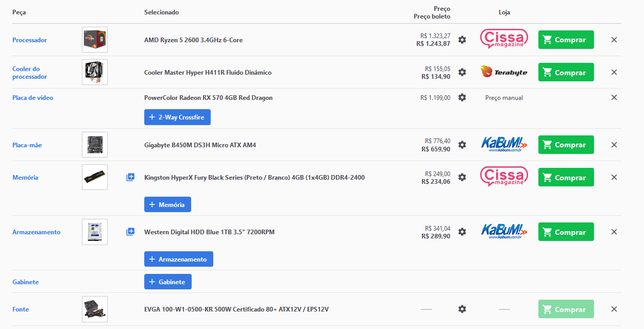Open the Placa de vídeo category link
644x329 pixels.
coord(32,97)
